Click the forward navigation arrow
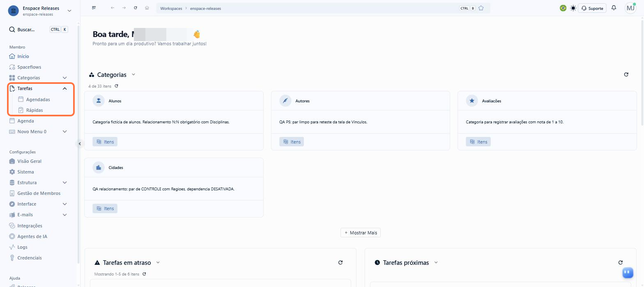 [x=124, y=8]
